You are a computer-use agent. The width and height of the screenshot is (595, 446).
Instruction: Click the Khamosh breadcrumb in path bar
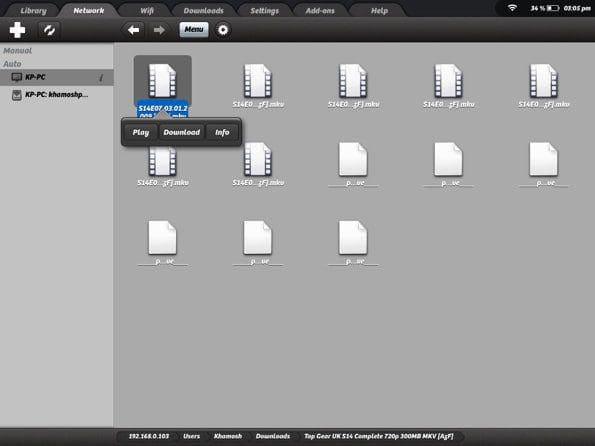point(228,436)
